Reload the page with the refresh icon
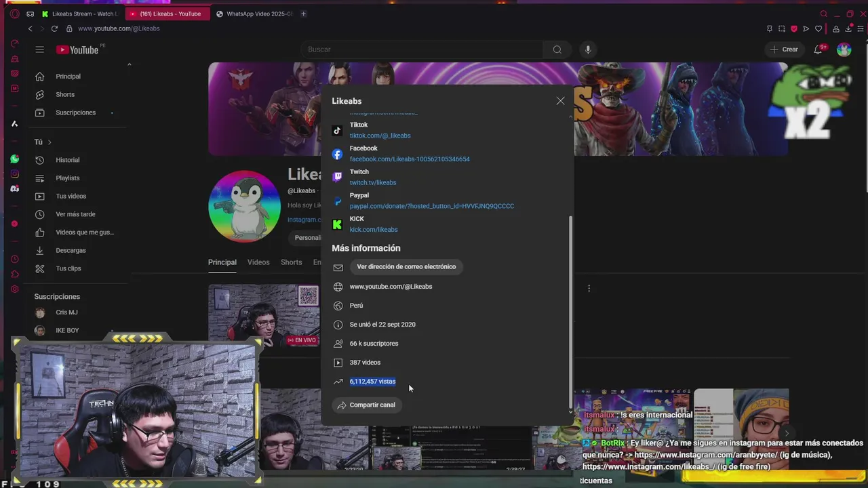 (x=54, y=28)
